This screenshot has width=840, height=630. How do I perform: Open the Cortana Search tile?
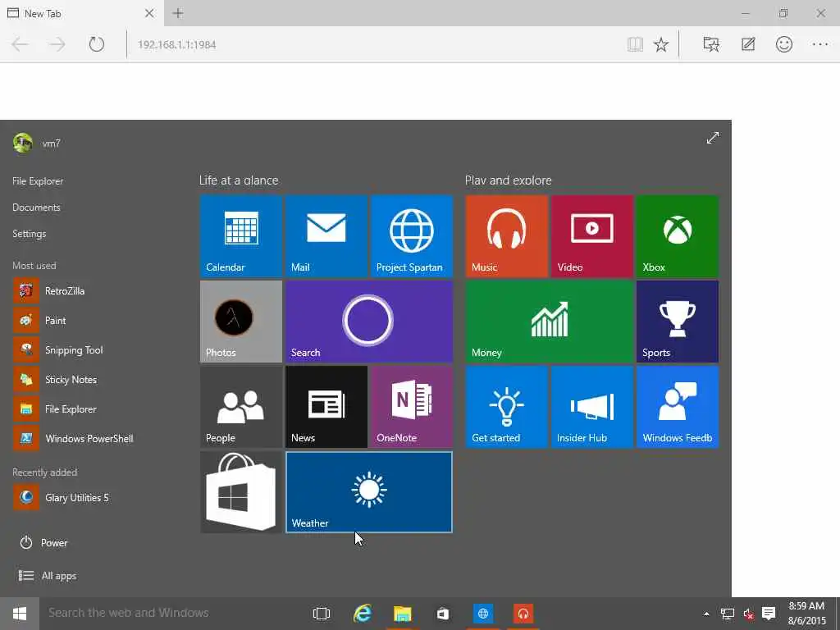pos(369,322)
